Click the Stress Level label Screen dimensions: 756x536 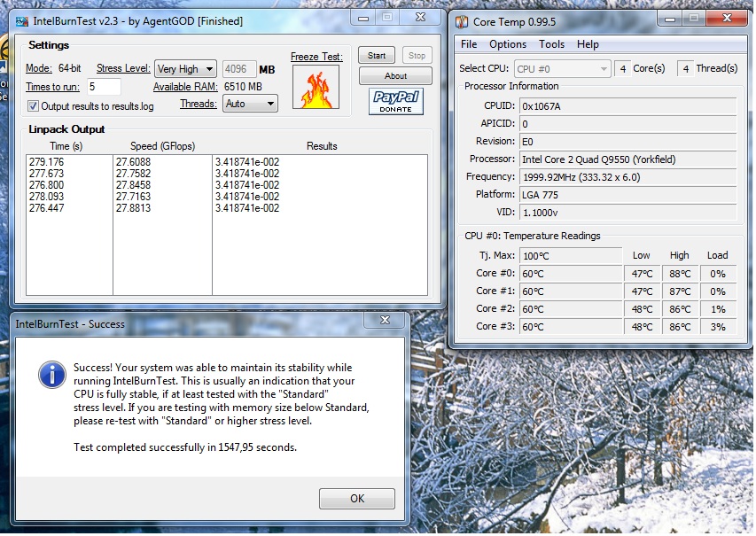pyautogui.click(x=123, y=68)
